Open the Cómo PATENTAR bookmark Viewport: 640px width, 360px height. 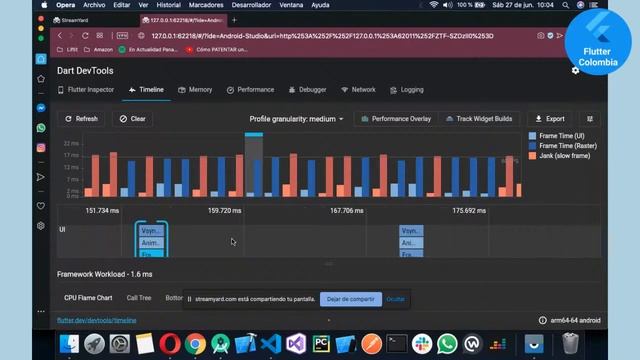tap(216, 49)
